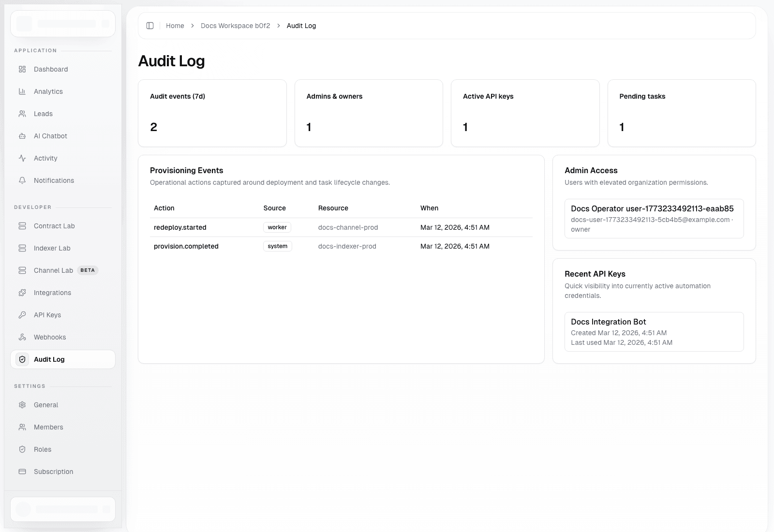Navigate to Home via the breadcrumb
The image size is (774, 532).
click(175, 26)
